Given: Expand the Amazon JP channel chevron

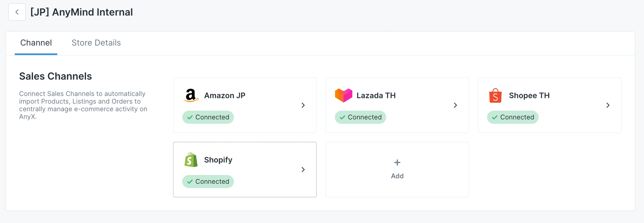Looking at the screenshot, I should pyautogui.click(x=303, y=105).
